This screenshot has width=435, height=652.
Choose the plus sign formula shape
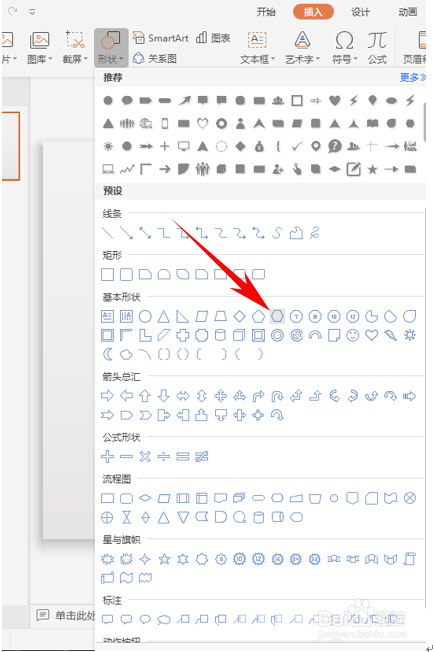(x=108, y=457)
